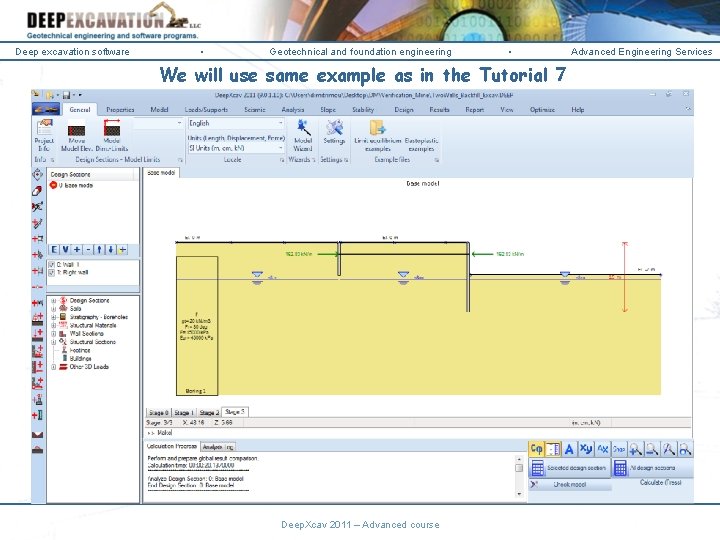Open Limit equilibrium examples folder
Image resolution: width=720 pixels, height=540 pixels.
coord(378,135)
